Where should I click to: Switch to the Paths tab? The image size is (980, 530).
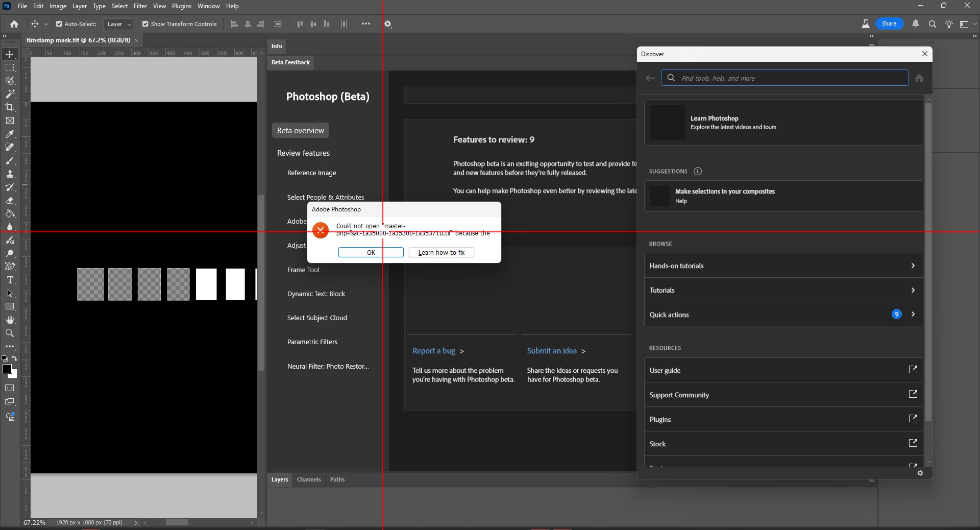(337, 479)
